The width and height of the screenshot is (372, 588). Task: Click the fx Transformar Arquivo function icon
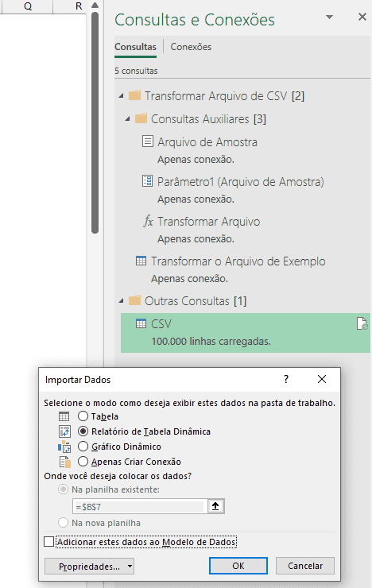[148, 221]
